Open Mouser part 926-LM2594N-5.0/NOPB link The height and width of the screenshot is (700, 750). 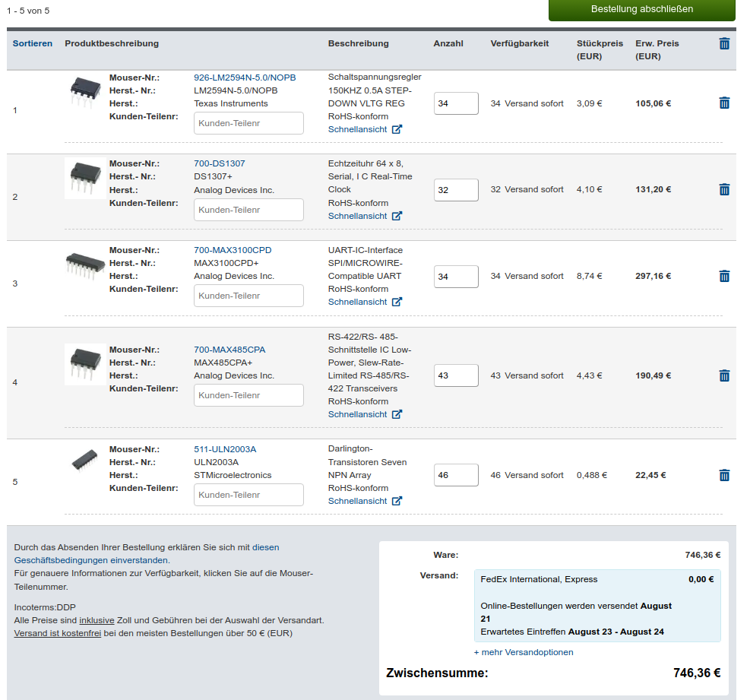pos(245,78)
